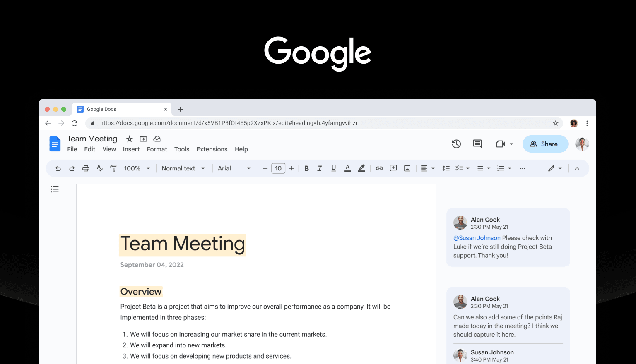This screenshot has width=636, height=364.
Task: Open the browser three-dot menu
Action: [587, 123]
